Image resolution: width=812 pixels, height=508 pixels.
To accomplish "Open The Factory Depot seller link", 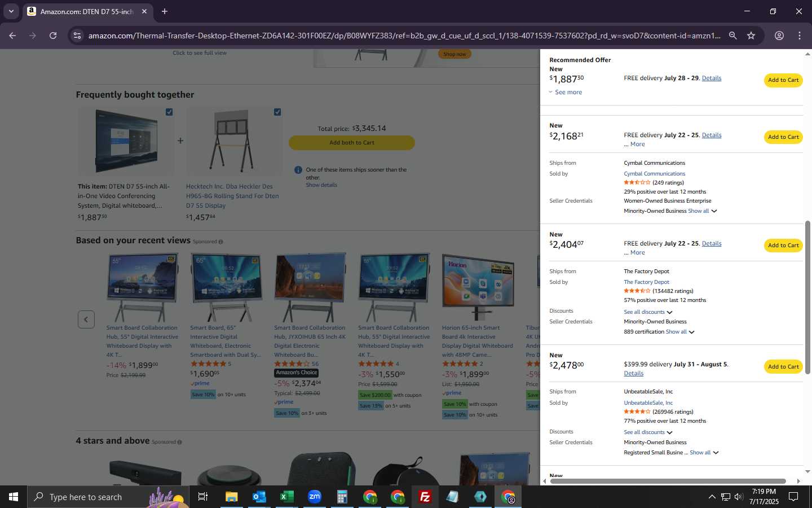I will [646, 282].
